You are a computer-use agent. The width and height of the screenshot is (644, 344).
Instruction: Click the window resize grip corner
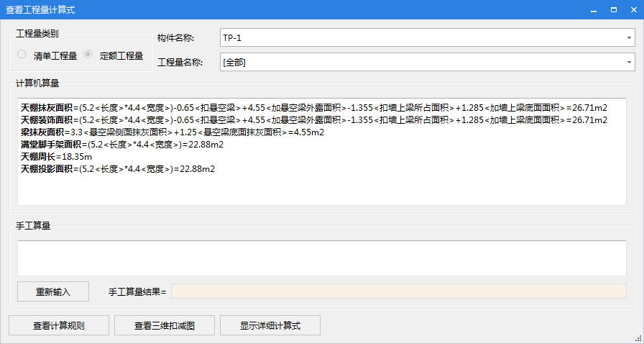point(639,339)
